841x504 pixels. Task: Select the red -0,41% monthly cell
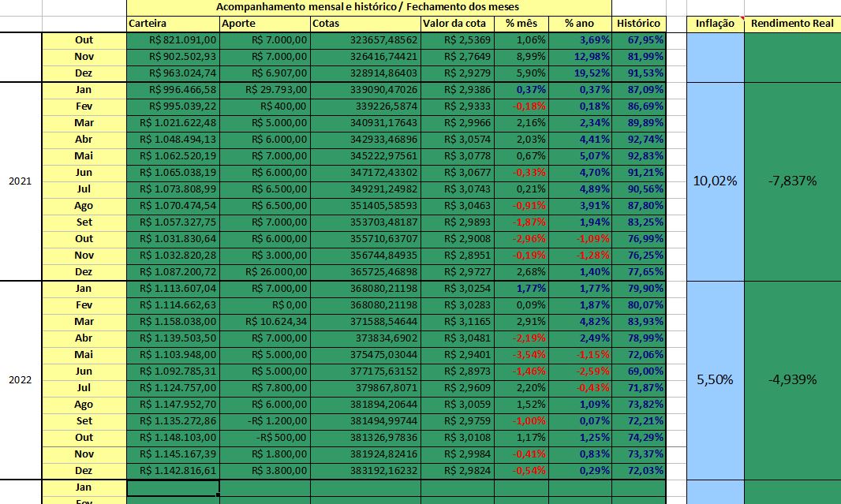[x=521, y=454]
